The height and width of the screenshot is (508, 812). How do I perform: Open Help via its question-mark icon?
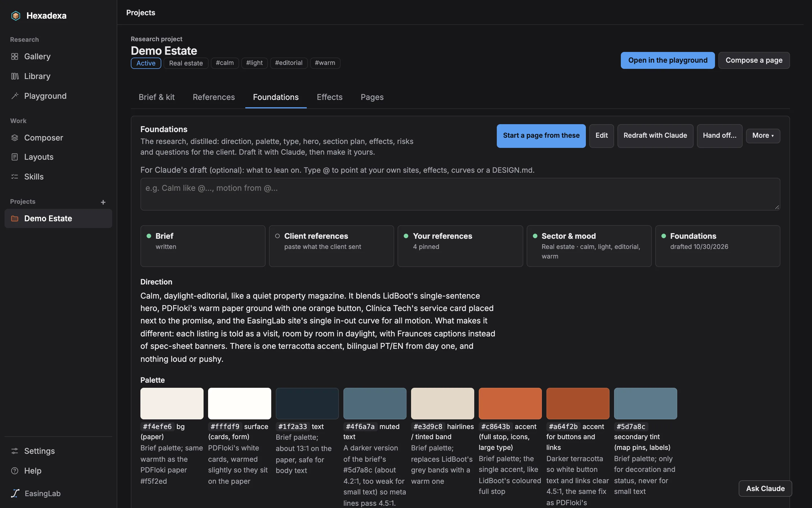click(14, 471)
